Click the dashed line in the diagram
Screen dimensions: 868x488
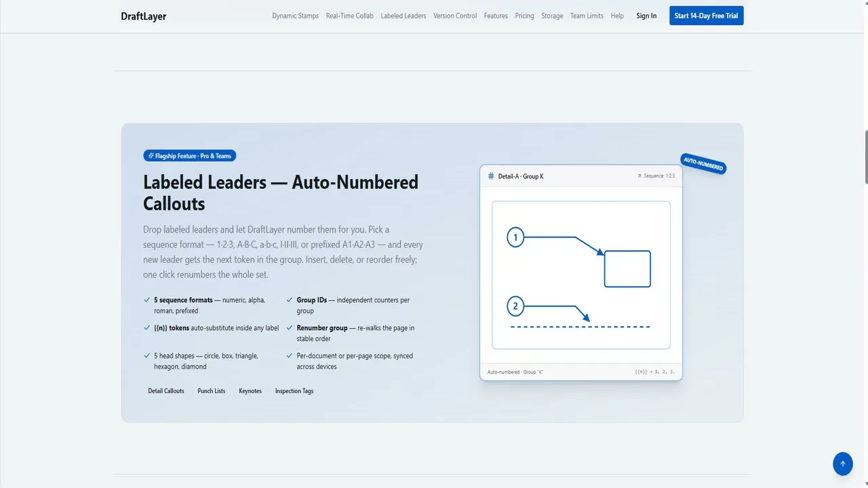tap(580, 327)
